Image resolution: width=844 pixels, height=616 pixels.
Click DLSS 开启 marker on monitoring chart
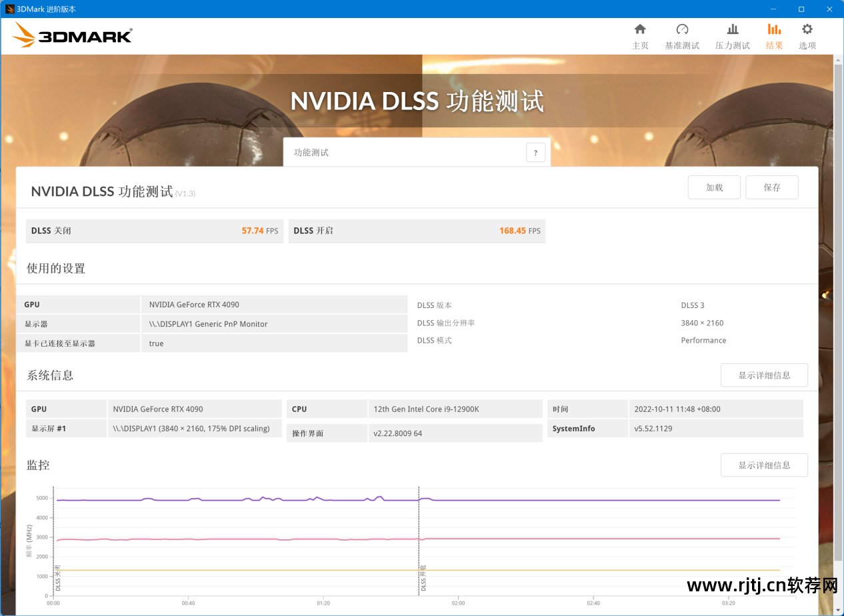pyautogui.click(x=423, y=578)
